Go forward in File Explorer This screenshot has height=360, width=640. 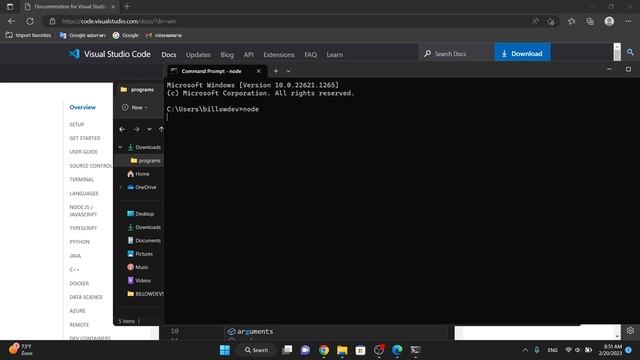pos(137,129)
